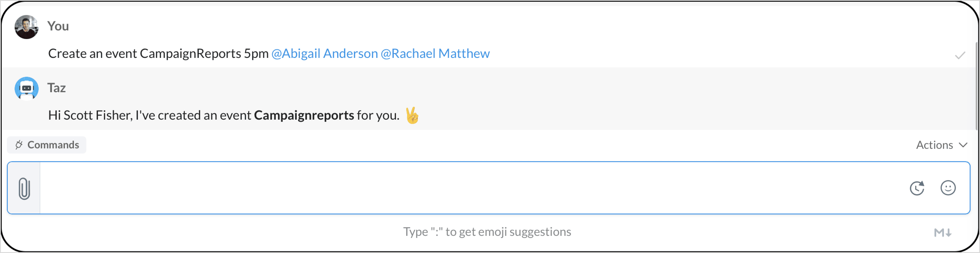The height and width of the screenshot is (253, 980).
Task: Click the Taz sender name
Action: (56, 88)
